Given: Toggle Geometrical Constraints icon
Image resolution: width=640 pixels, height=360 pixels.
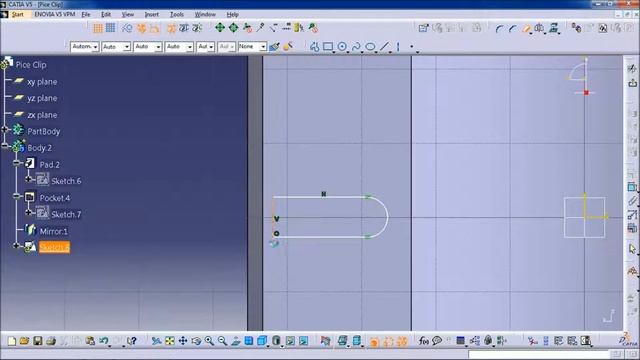Looking at the screenshot, I should [141, 28].
